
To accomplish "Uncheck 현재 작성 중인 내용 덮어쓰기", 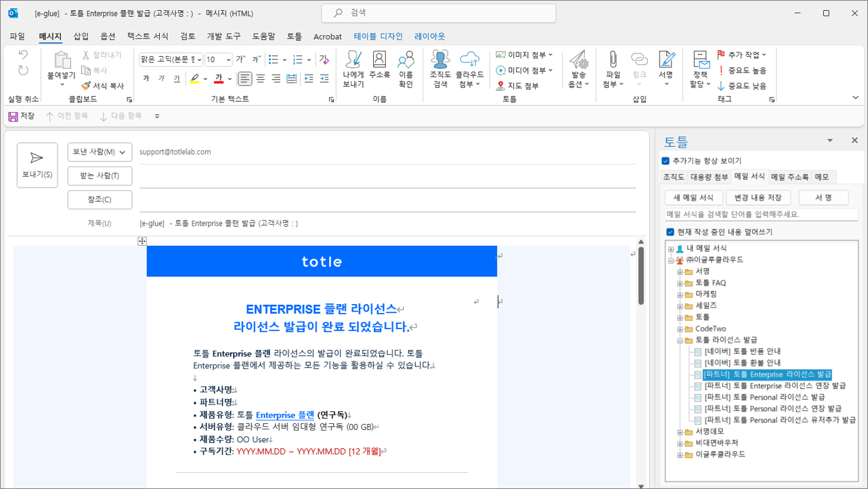I will [670, 232].
